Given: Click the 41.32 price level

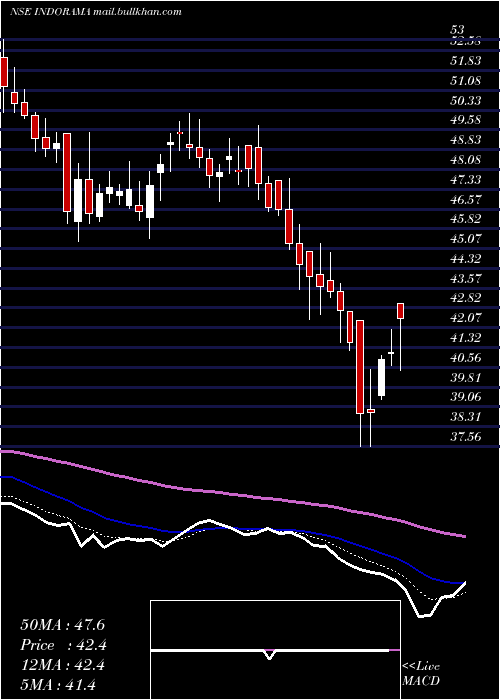Looking at the screenshot, I should coord(466,337).
